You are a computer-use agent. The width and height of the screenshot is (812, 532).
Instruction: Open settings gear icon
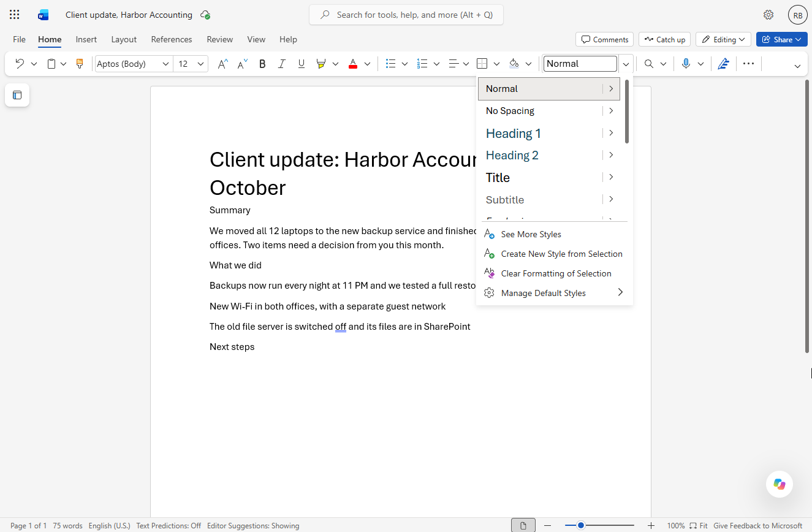(768, 15)
